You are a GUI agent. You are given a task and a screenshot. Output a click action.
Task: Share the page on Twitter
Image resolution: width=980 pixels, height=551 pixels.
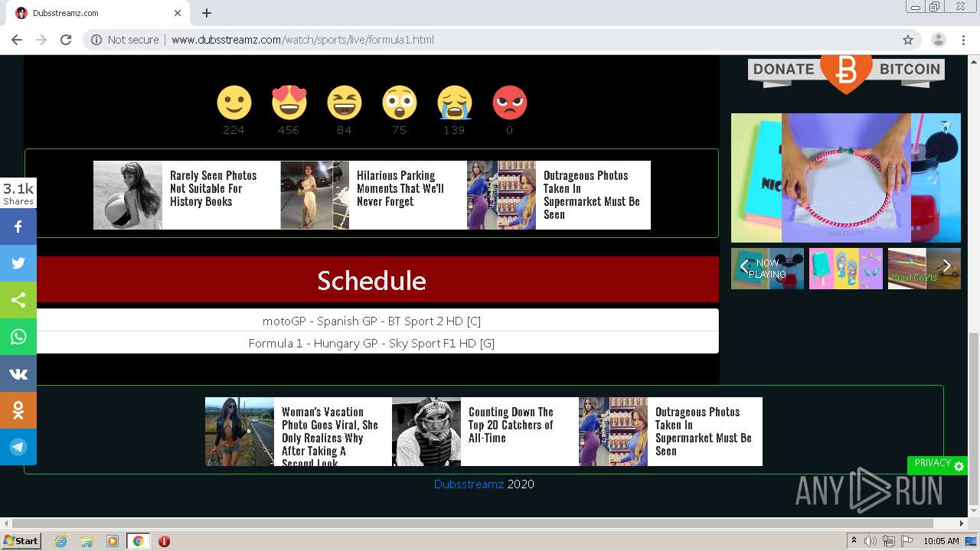click(18, 263)
